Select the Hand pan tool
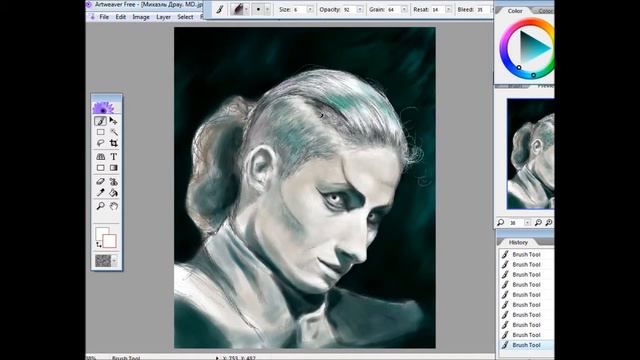Viewport: 640px width, 360px height. 113,206
